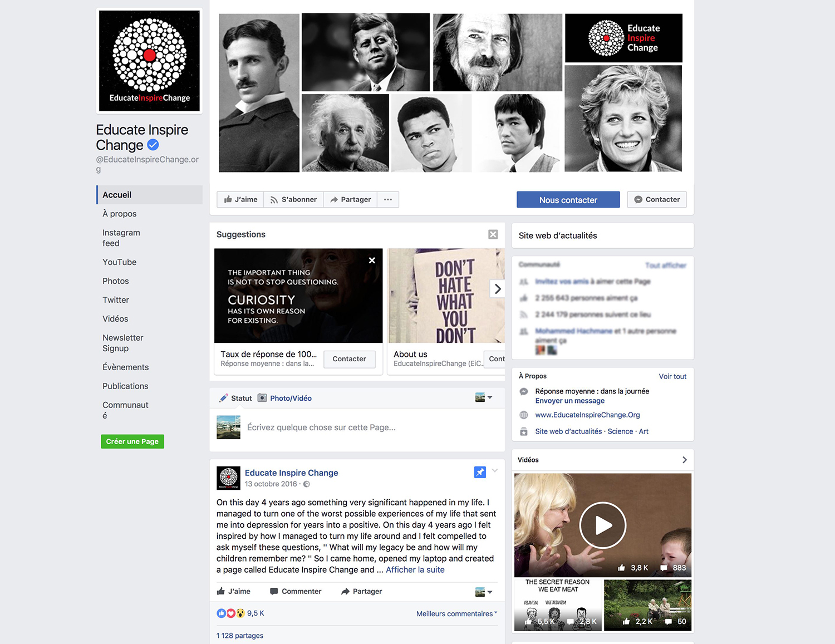Click the pencil icon next to Statut
The width and height of the screenshot is (835, 644).
pos(224,398)
